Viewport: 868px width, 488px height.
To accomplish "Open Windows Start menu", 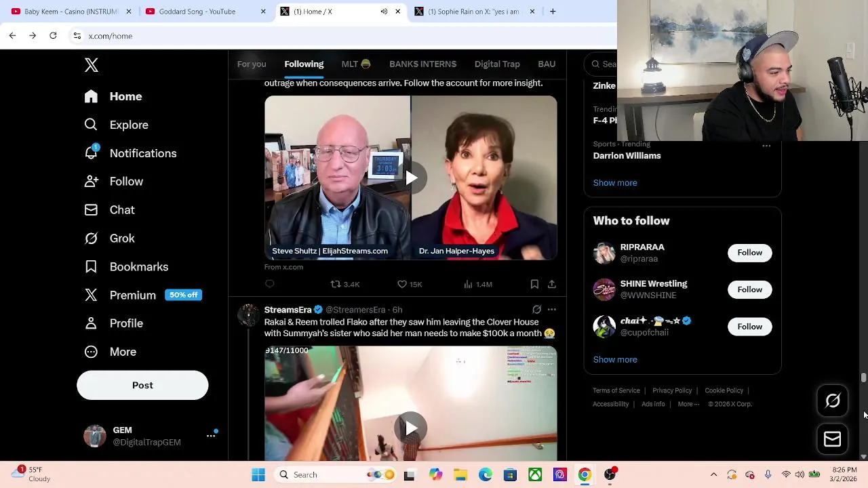I will pos(258,474).
